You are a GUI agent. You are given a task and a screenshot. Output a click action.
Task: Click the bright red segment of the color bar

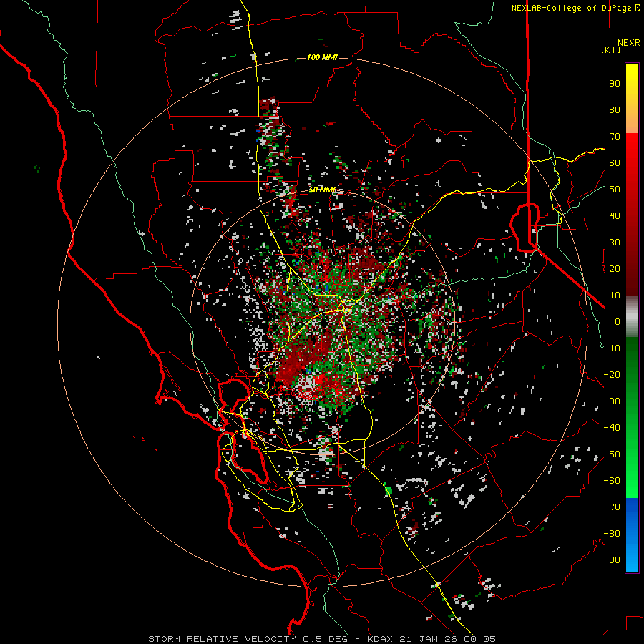coord(632,149)
